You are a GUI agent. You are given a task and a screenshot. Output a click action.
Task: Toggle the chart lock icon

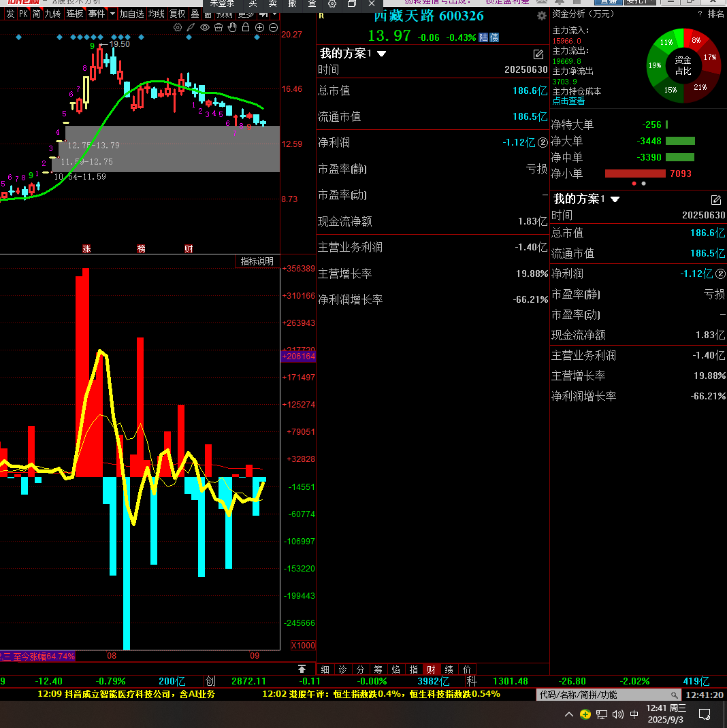246,27
